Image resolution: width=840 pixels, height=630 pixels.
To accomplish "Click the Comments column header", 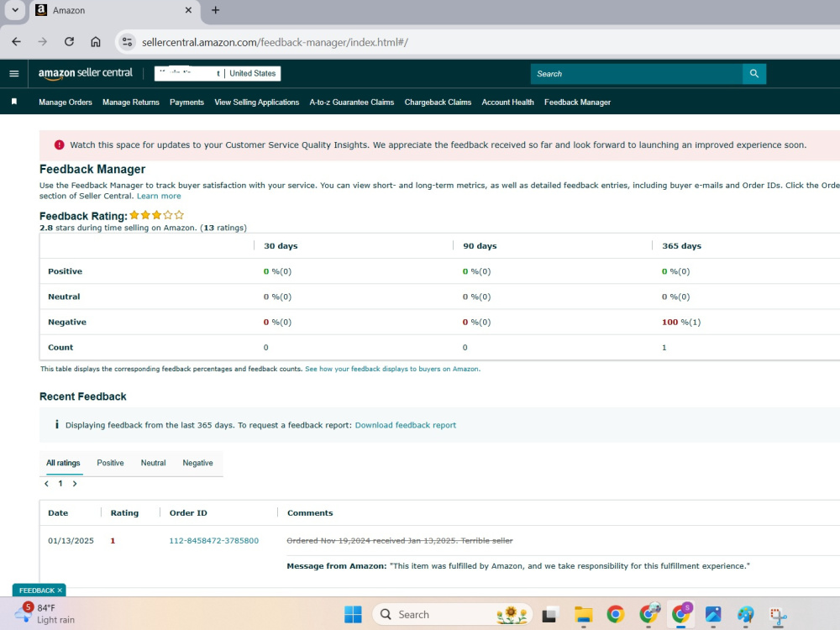I will point(310,512).
